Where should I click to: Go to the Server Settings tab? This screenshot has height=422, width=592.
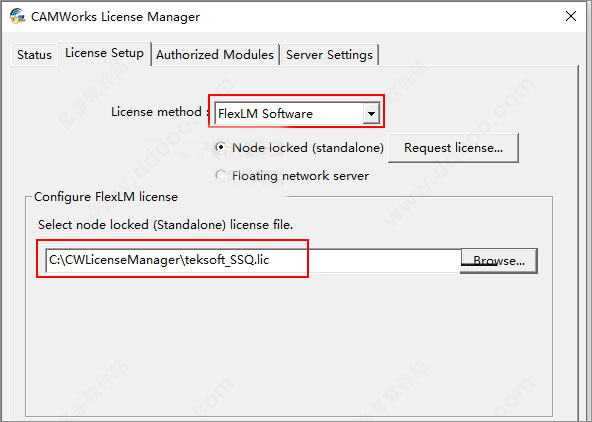coord(329,55)
